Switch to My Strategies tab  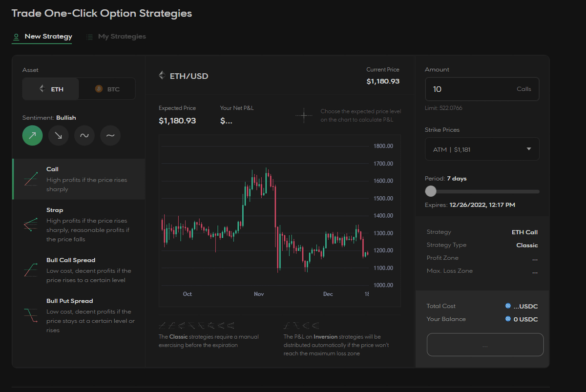(x=116, y=37)
